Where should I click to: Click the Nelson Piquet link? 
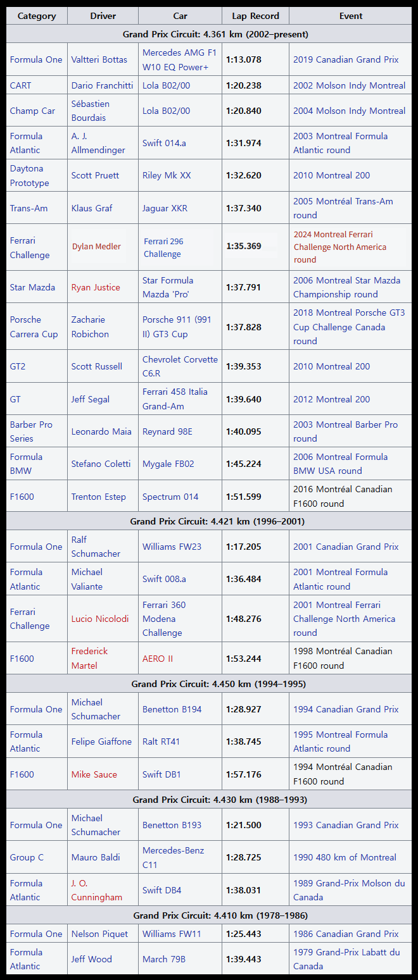99,934
